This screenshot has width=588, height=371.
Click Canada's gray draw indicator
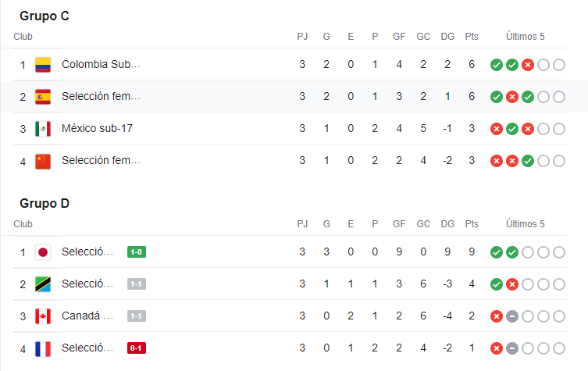pyautogui.click(x=511, y=316)
